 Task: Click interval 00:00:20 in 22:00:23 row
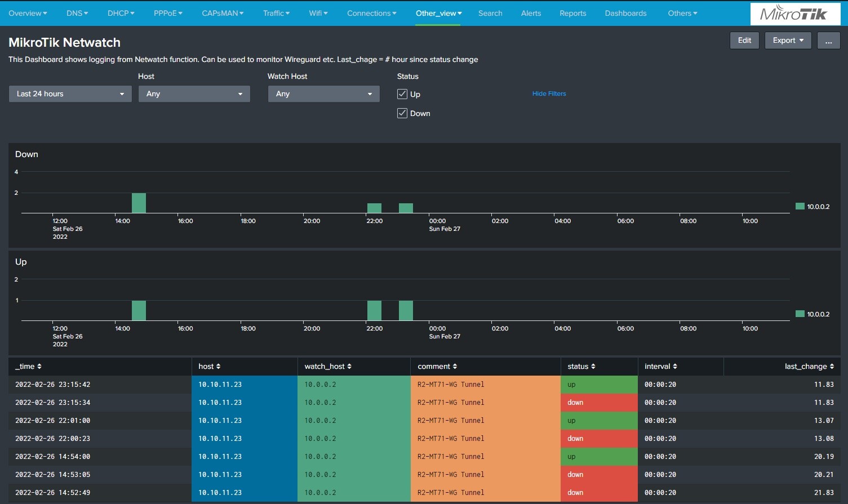click(x=660, y=439)
